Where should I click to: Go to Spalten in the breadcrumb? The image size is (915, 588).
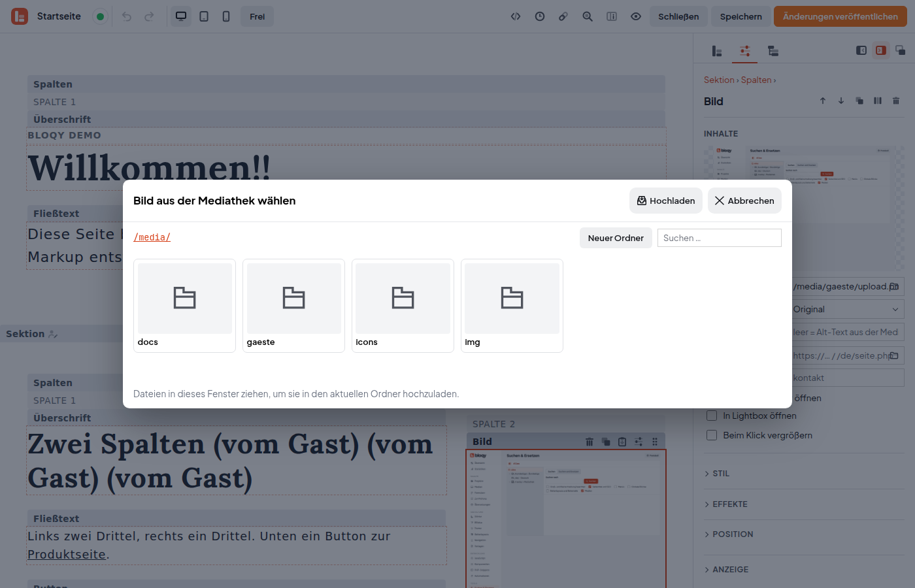[756, 80]
